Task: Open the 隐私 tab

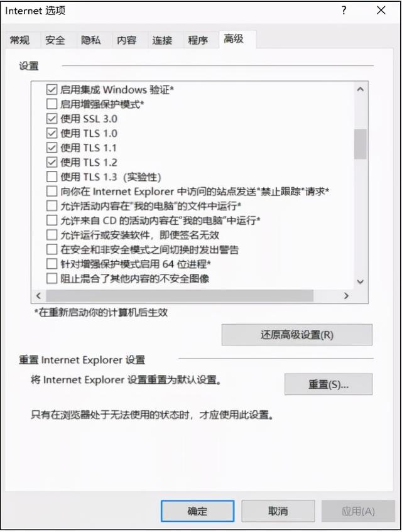Action: coord(90,40)
